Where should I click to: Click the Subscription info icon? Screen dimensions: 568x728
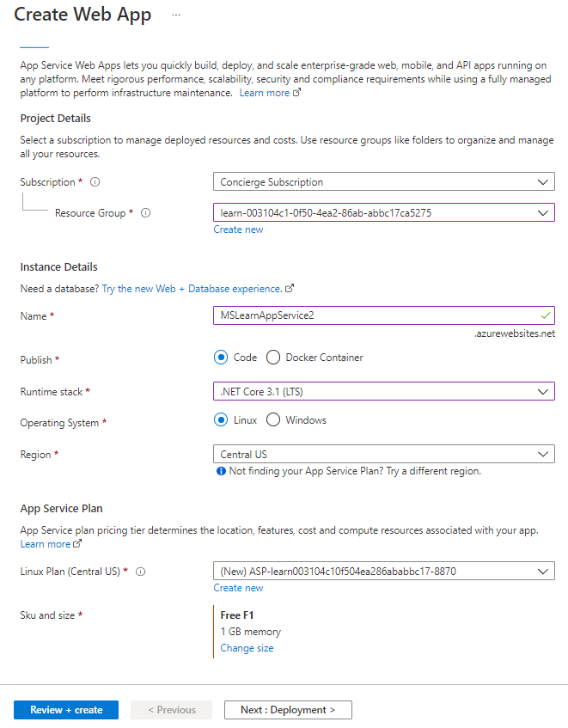(x=95, y=182)
